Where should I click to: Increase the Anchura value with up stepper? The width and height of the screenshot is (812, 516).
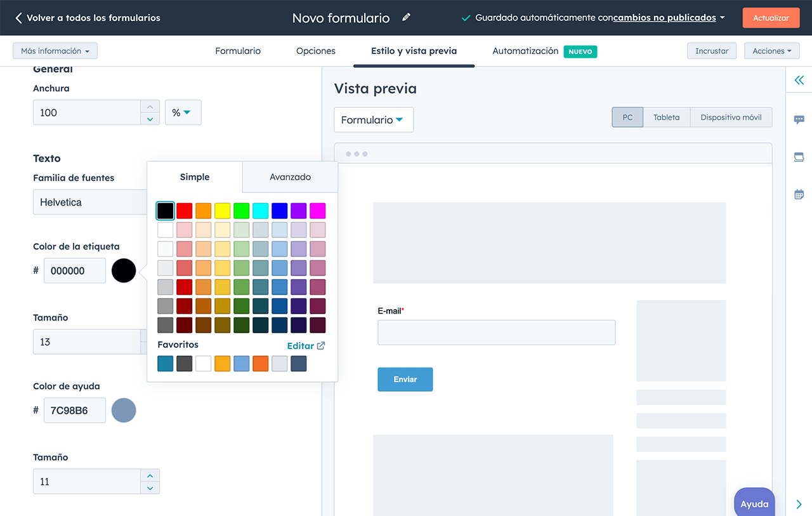click(x=150, y=107)
